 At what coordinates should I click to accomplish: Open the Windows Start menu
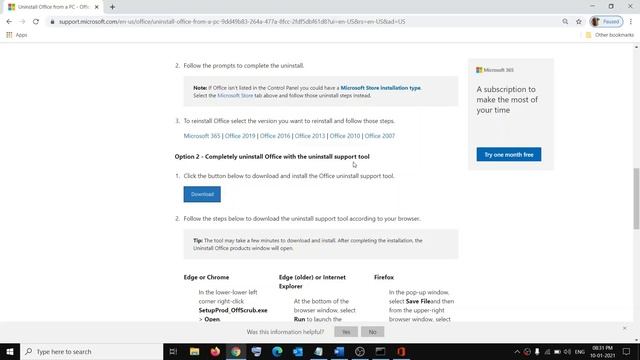coord(10,351)
